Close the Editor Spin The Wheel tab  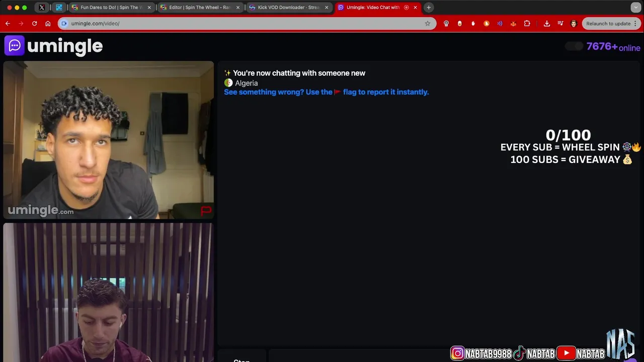(x=238, y=8)
